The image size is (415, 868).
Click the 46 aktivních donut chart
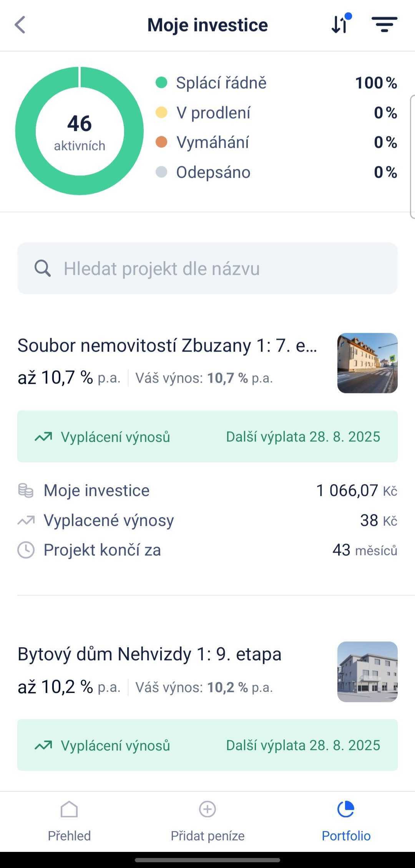80,131
